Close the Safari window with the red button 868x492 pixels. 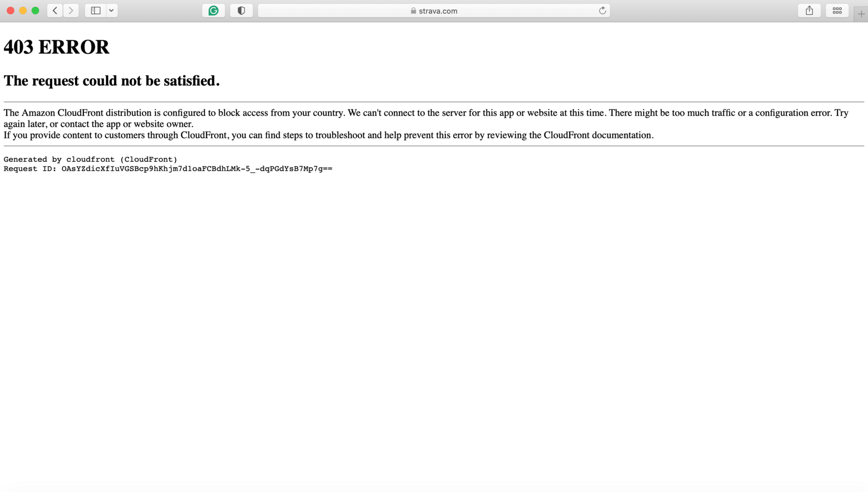(10, 10)
